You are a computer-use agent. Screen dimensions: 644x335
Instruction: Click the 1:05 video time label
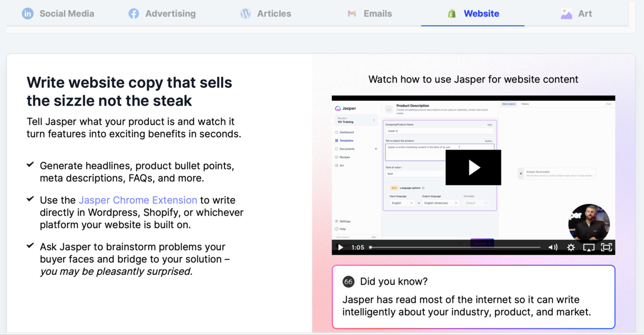coord(358,247)
